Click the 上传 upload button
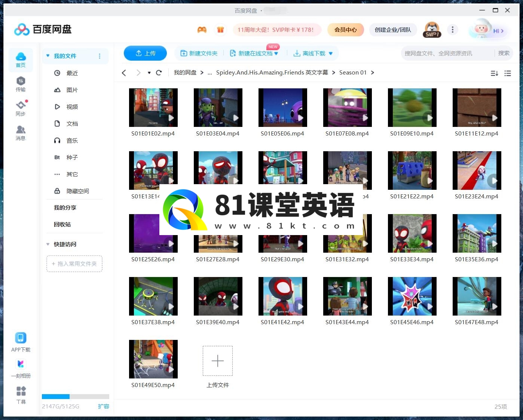523x420 pixels. coord(145,53)
